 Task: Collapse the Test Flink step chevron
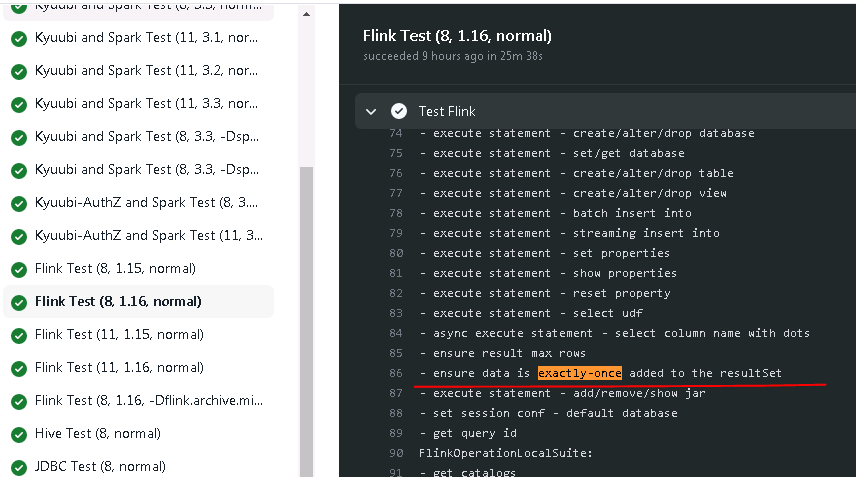click(x=371, y=111)
